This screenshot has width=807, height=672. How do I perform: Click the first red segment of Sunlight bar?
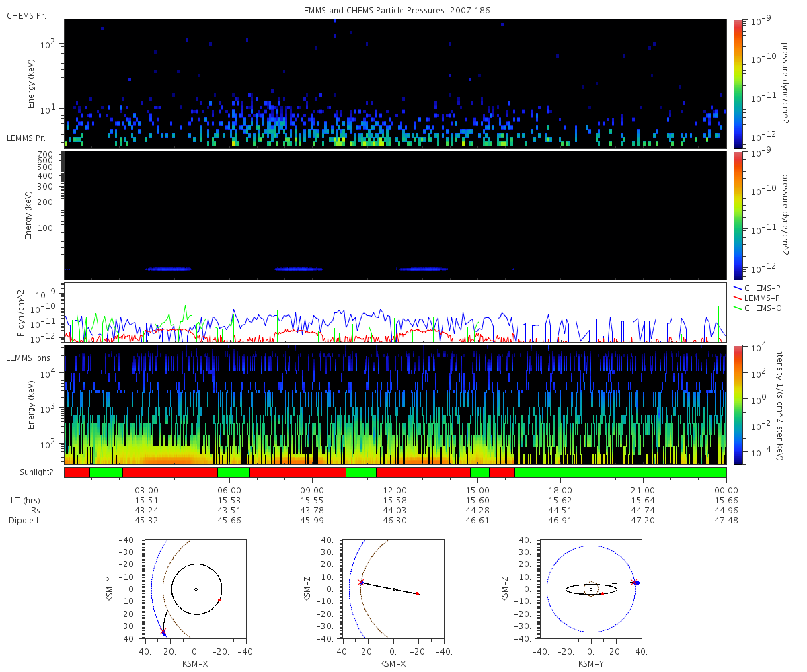click(x=77, y=472)
